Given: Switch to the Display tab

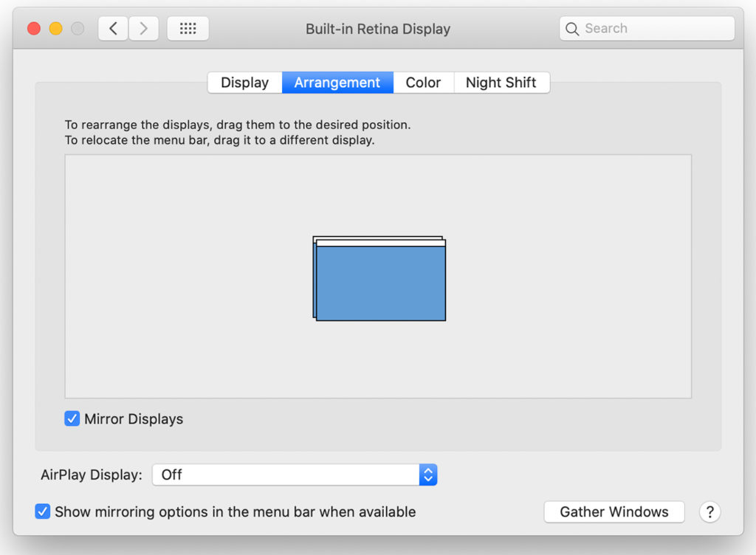Looking at the screenshot, I should 245,83.
